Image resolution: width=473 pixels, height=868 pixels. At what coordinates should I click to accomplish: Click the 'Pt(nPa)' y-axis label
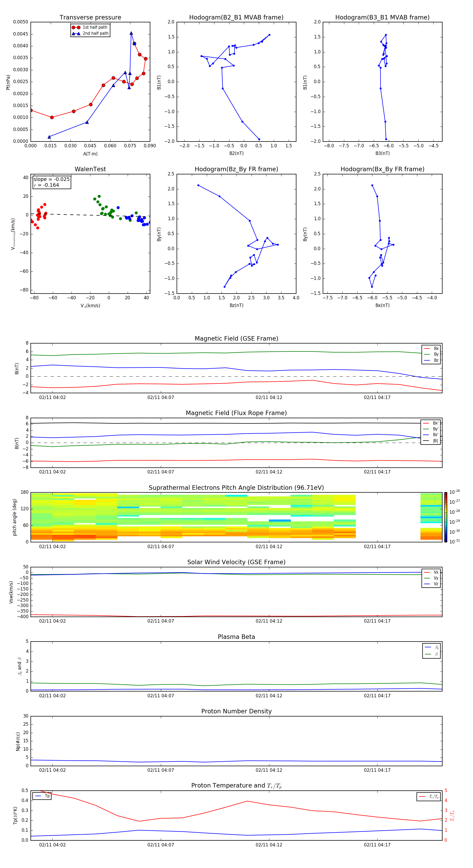(x=8, y=82)
